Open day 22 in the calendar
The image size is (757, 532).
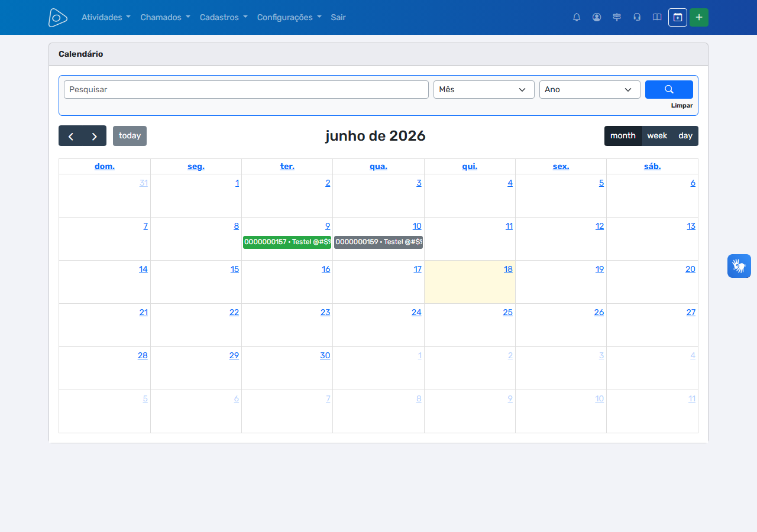click(x=234, y=313)
